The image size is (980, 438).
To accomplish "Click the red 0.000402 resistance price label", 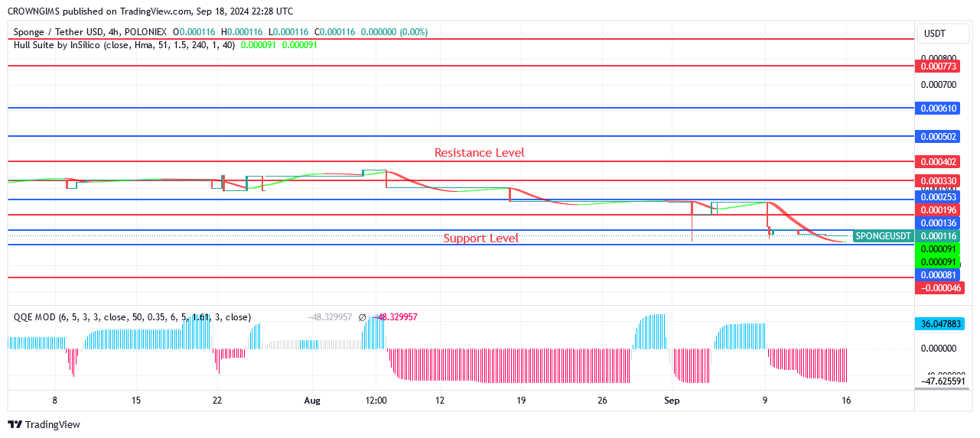I will click(x=938, y=162).
